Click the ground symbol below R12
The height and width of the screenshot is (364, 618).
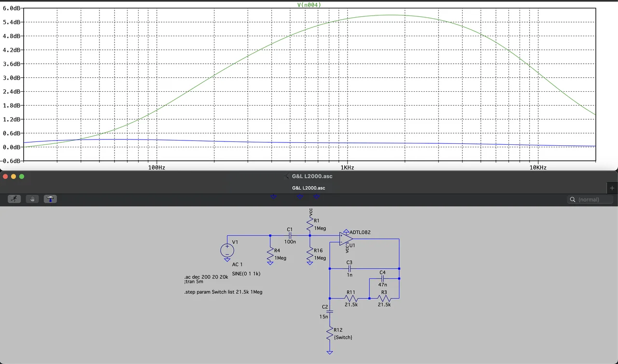click(x=329, y=352)
